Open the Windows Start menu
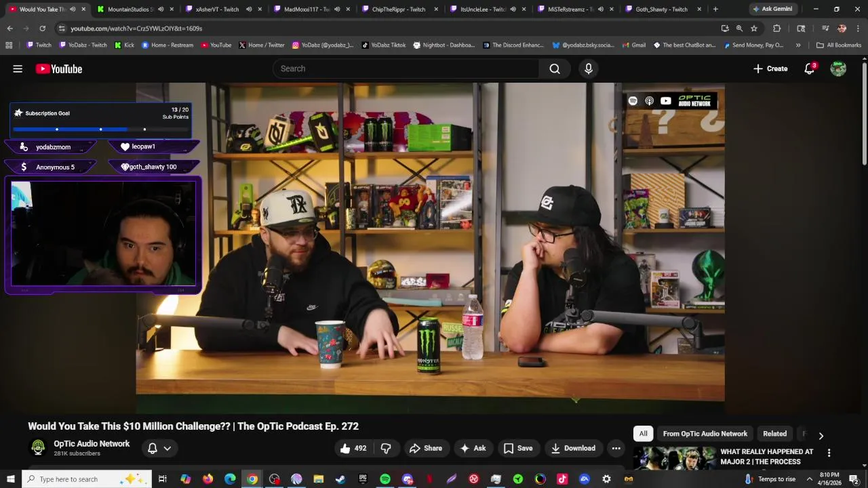 pyautogui.click(x=10, y=479)
